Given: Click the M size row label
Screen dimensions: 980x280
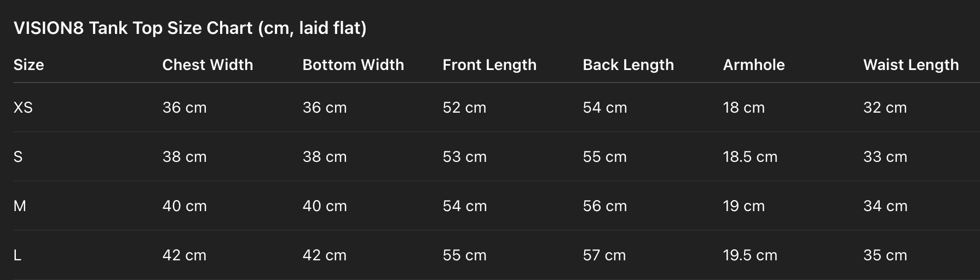Looking at the screenshot, I should point(20,206).
